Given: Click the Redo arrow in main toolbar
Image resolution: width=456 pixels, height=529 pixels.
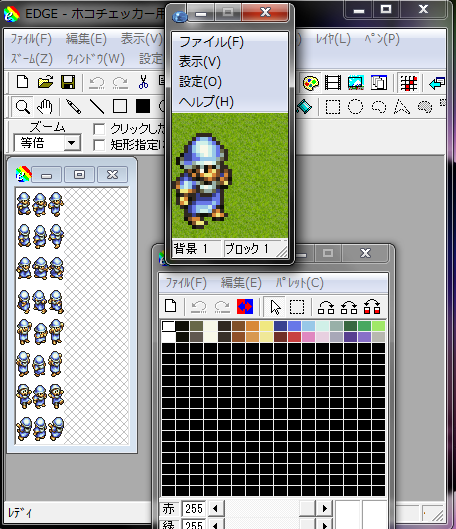Looking at the screenshot, I should pos(120,82).
